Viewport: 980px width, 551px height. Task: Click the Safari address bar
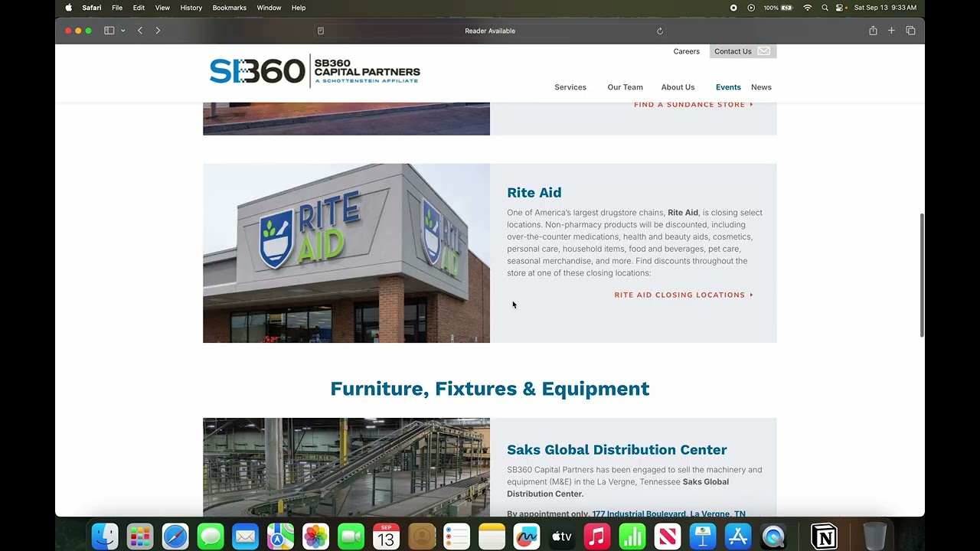(490, 31)
